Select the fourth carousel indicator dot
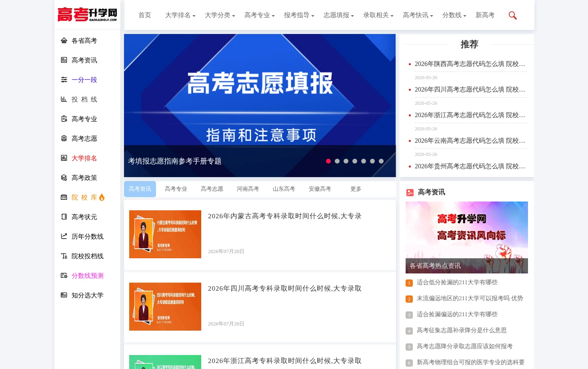Screen dimensions: 588x369 point(355,161)
